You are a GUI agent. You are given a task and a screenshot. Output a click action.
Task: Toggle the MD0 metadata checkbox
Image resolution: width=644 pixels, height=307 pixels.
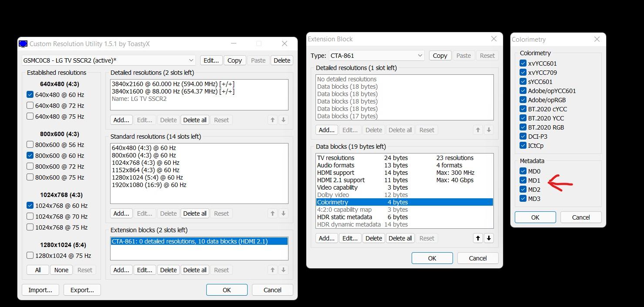pos(523,171)
